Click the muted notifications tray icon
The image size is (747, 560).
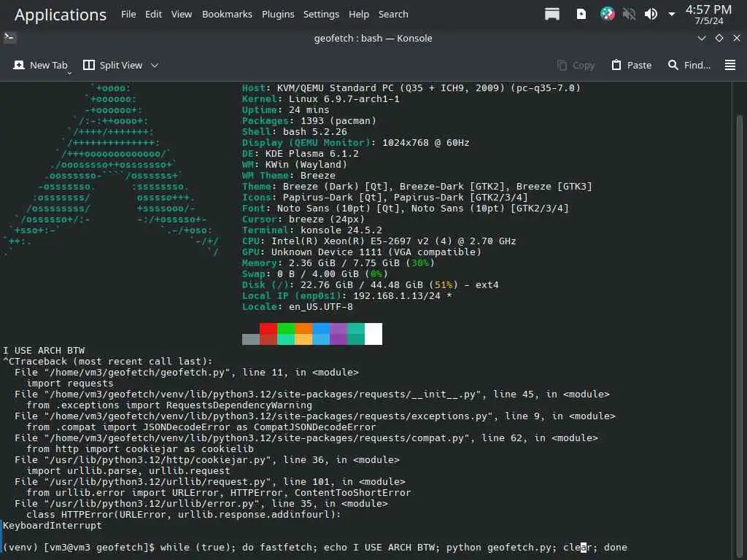[x=629, y=15]
